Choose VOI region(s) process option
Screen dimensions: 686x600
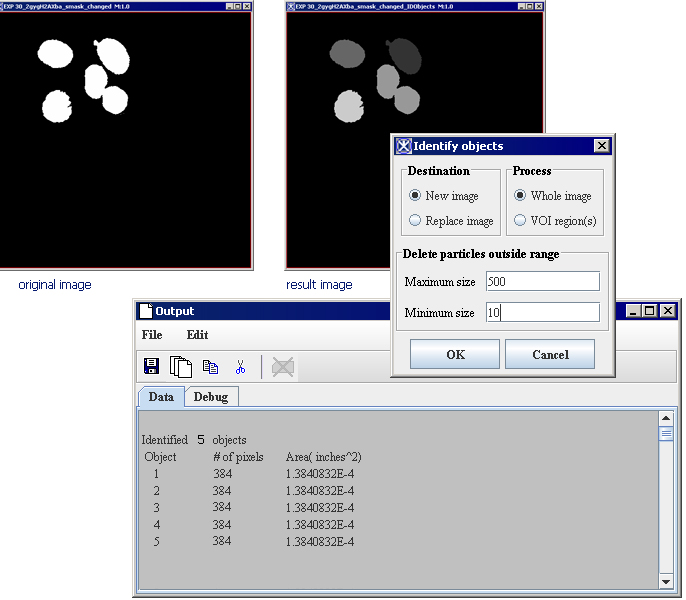[520, 221]
